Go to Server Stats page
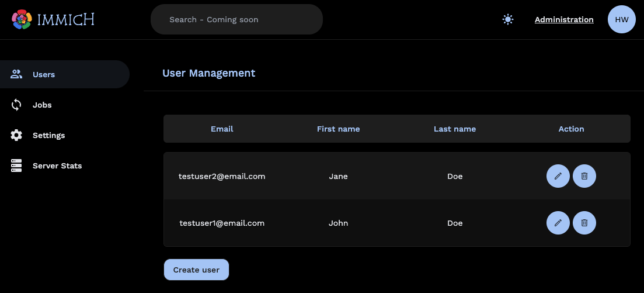 pyautogui.click(x=57, y=166)
